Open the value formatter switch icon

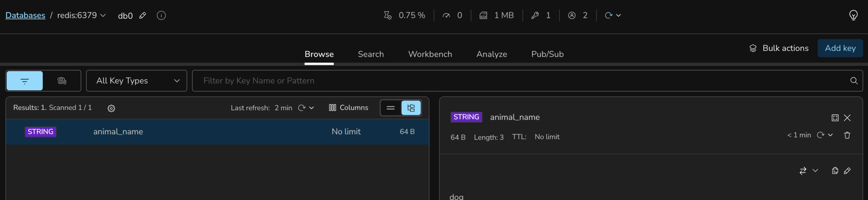click(x=803, y=171)
